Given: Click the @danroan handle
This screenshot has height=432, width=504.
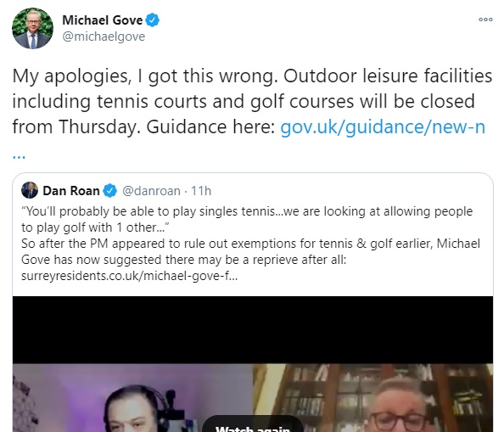Looking at the screenshot, I should 151,191.
